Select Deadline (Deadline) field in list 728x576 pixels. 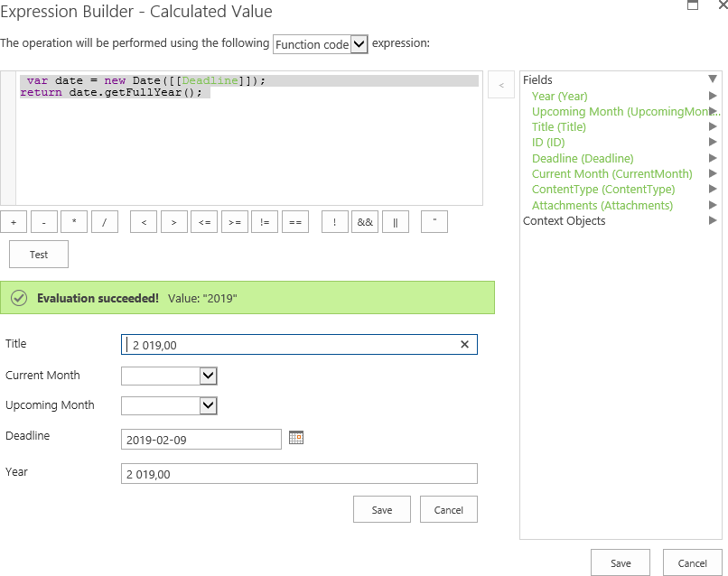pyautogui.click(x=583, y=158)
